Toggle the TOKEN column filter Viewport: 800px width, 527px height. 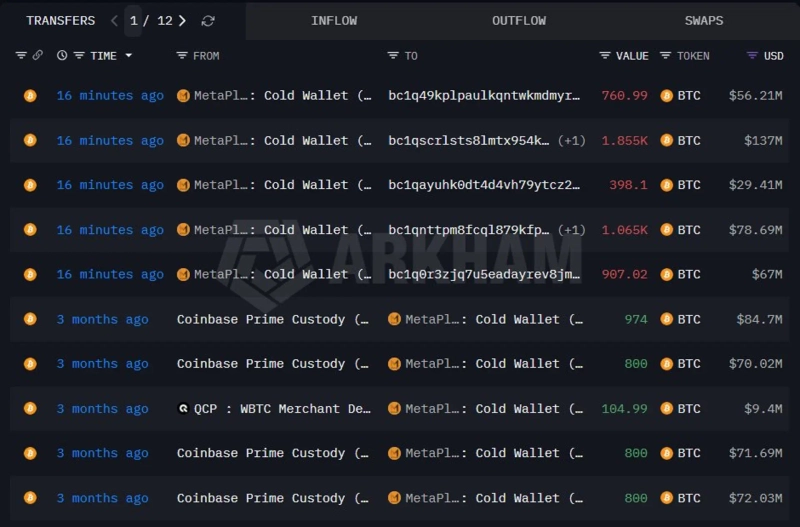pos(666,56)
